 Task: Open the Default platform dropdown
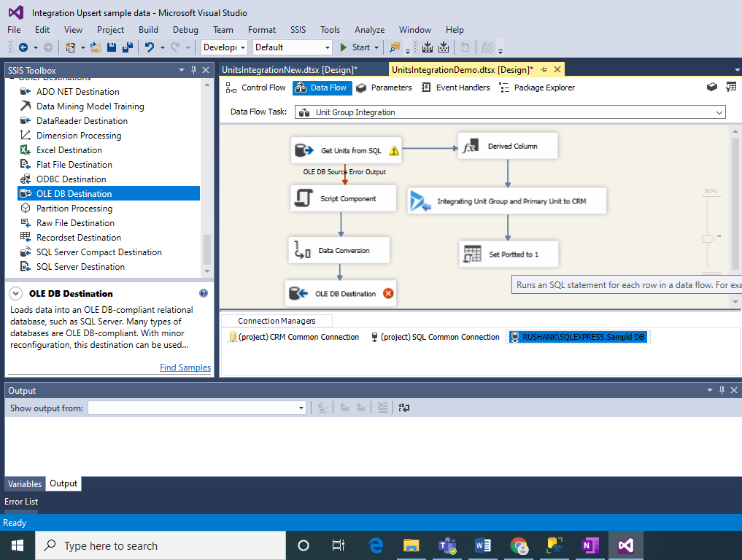tap(328, 47)
